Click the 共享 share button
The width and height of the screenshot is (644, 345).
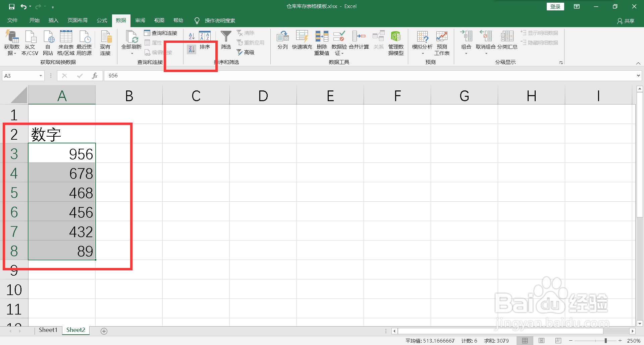point(626,21)
